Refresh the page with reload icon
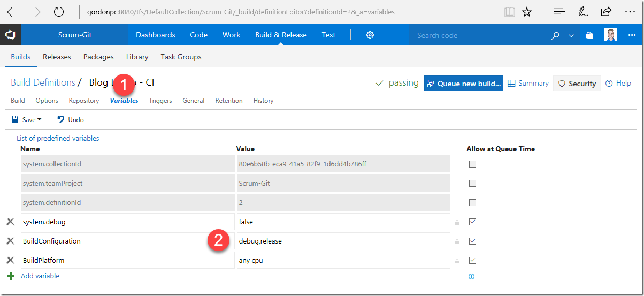Screen dimensions: 644x296 click(59, 12)
